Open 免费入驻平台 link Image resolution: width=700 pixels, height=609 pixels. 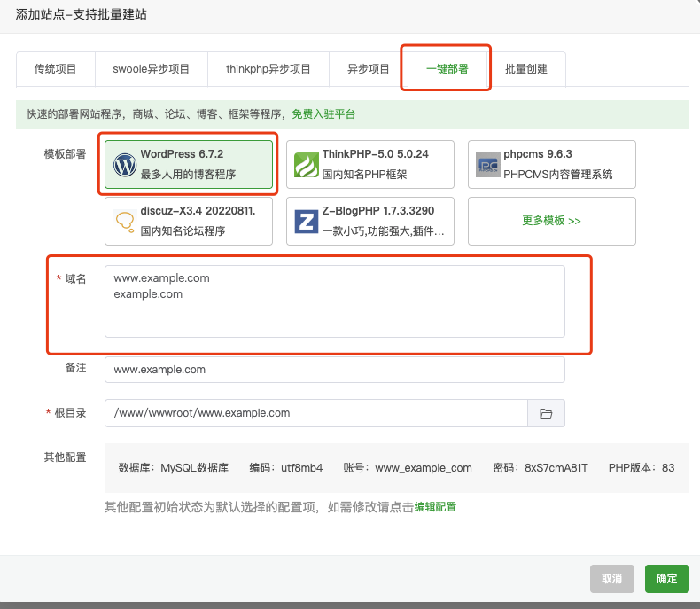coord(323,114)
